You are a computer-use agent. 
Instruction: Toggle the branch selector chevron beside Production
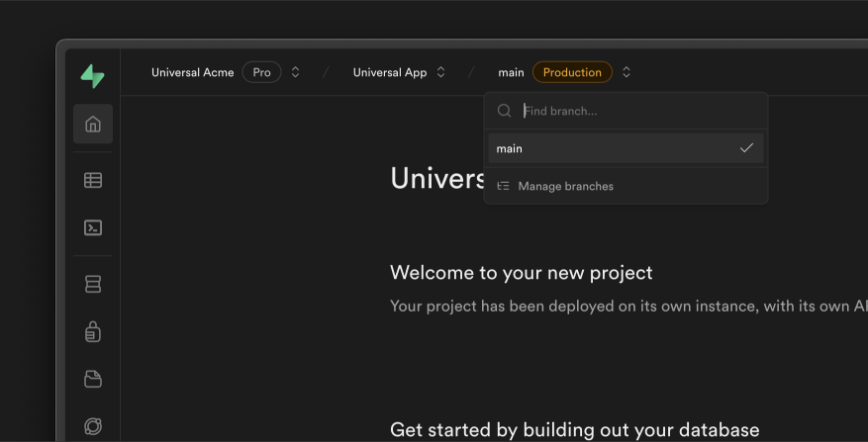pyautogui.click(x=627, y=72)
